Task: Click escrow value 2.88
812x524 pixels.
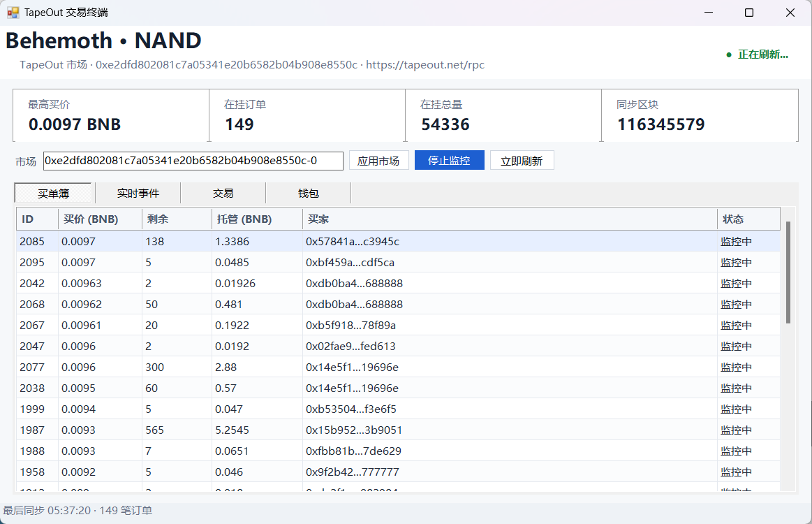Action: 226,367
